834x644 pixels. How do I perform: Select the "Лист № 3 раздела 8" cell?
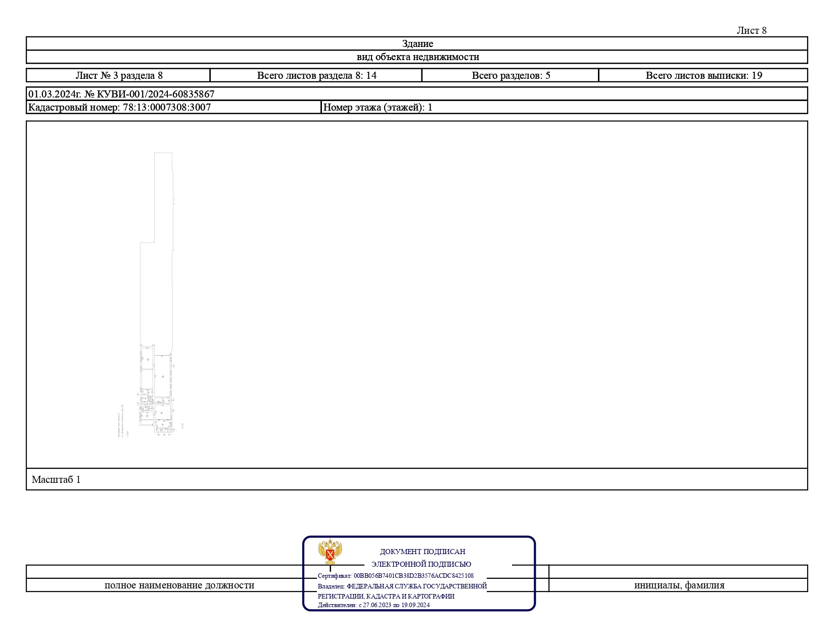point(119,75)
